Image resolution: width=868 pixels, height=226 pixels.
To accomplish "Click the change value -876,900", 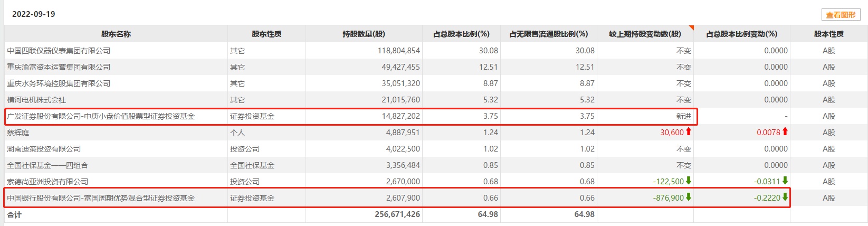I will pyautogui.click(x=668, y=198).
